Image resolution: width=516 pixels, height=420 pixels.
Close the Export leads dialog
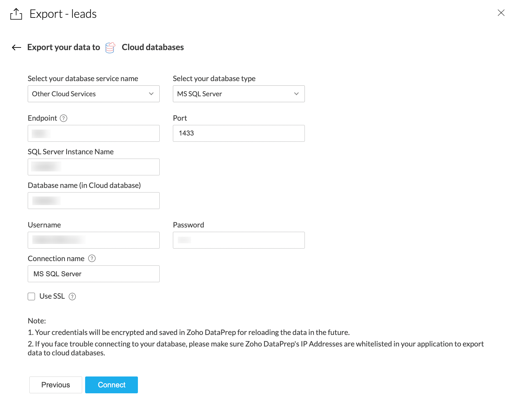(501, 13)
